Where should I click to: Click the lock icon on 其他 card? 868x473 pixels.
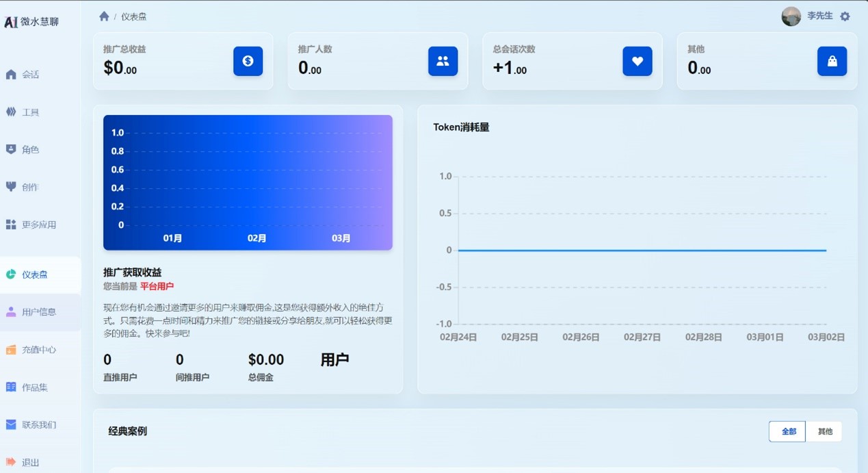[832, 61]
